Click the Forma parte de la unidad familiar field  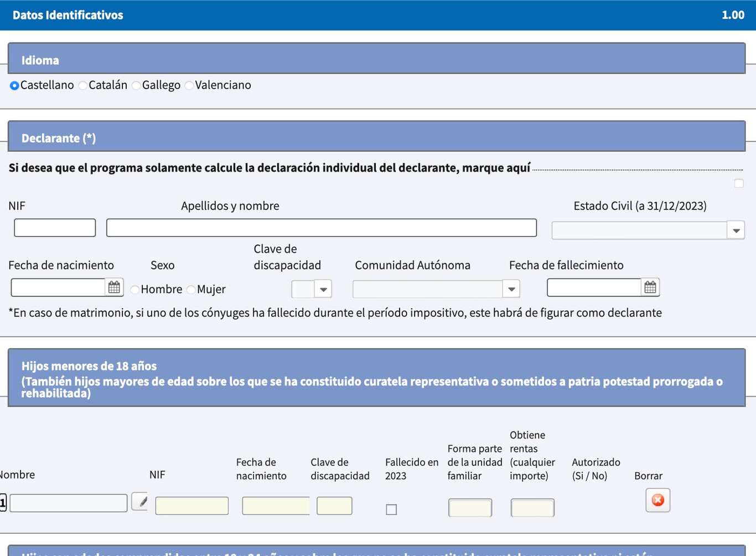470,508
